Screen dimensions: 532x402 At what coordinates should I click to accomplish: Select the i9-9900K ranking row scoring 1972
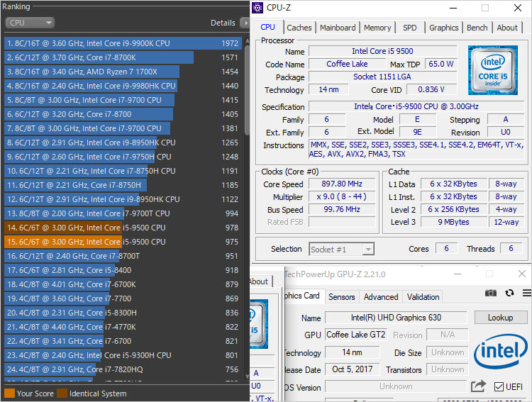click(x=123, y=43)
